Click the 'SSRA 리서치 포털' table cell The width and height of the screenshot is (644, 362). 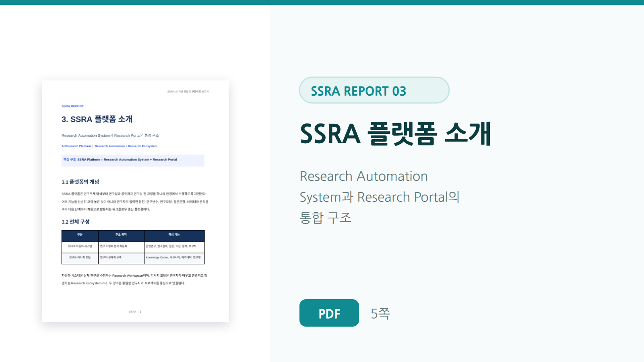click(x=80, y=258)
